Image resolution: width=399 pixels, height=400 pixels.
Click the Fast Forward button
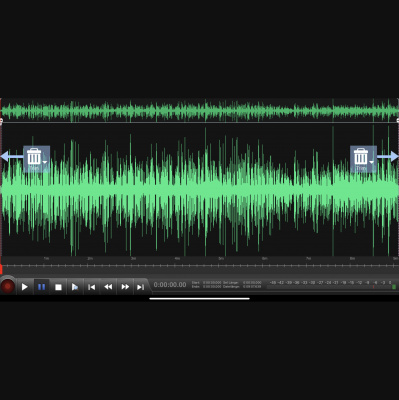(x=125, y=287)
